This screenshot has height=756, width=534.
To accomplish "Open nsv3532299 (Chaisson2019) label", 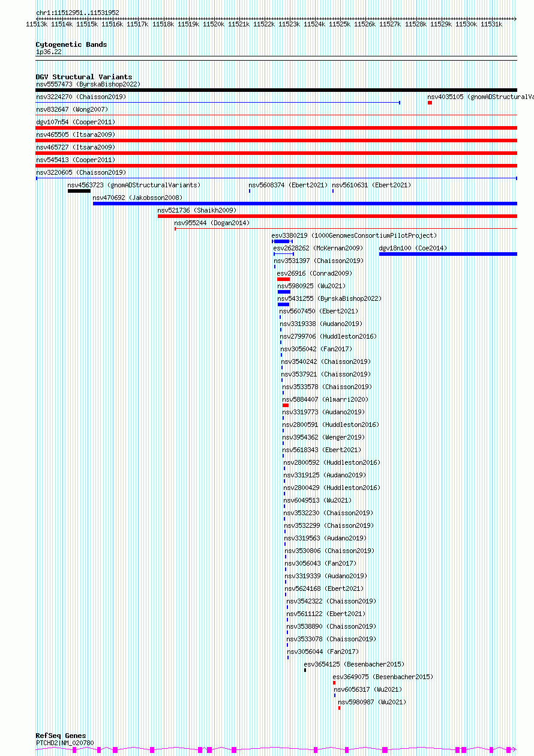I will click(x=329, y=525).
